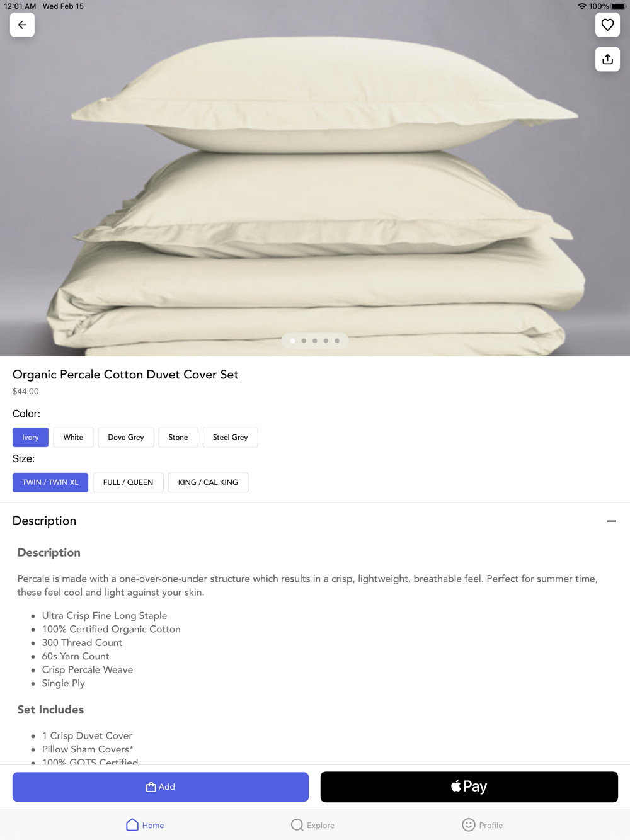630x840 pixels.
Task: Select the White color option
Action: 73,437
